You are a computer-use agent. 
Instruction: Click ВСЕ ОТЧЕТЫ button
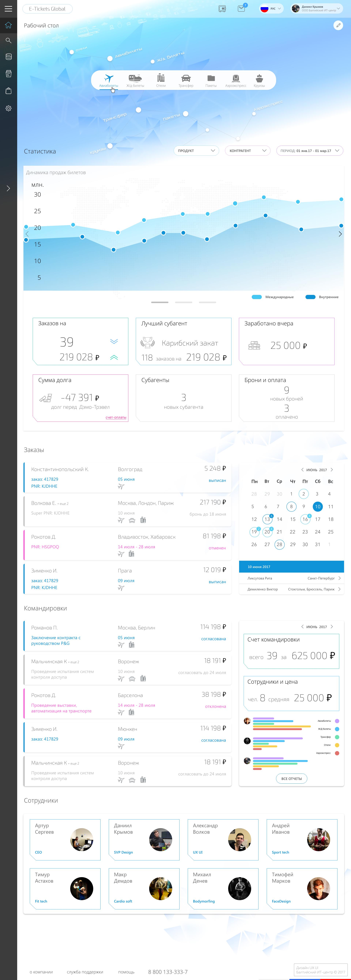point(292,779)
